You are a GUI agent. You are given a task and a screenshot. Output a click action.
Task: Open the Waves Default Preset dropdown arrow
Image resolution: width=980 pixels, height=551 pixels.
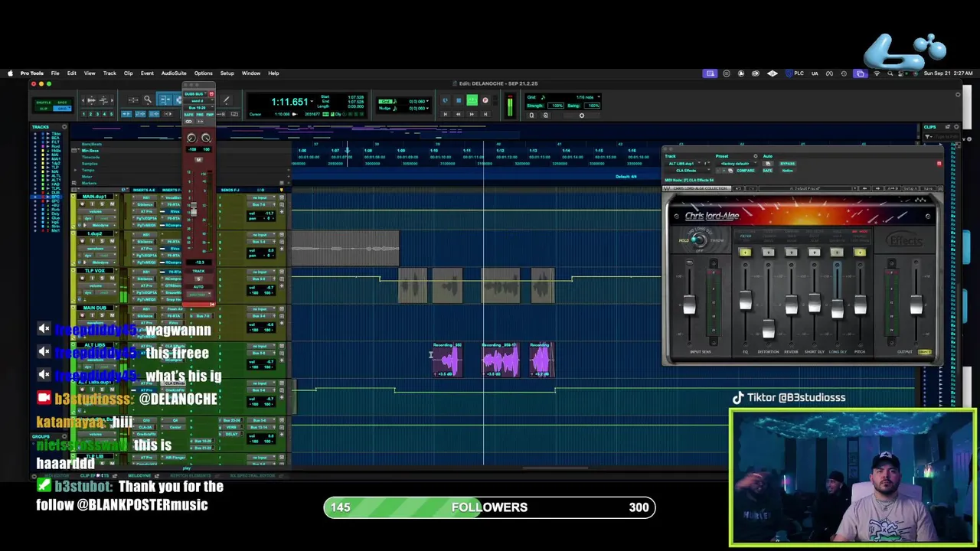coord(854,188)
